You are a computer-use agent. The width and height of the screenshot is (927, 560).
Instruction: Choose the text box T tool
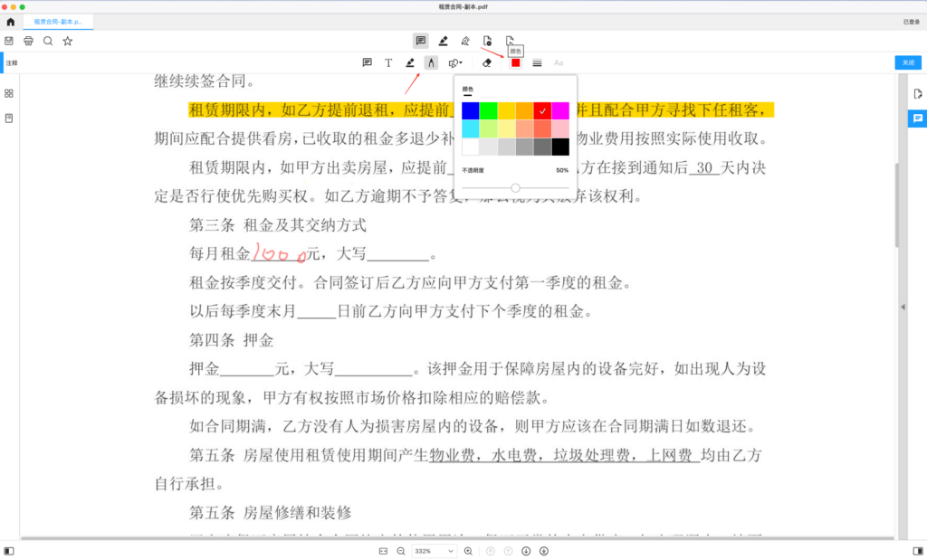(x=388, y=62)
